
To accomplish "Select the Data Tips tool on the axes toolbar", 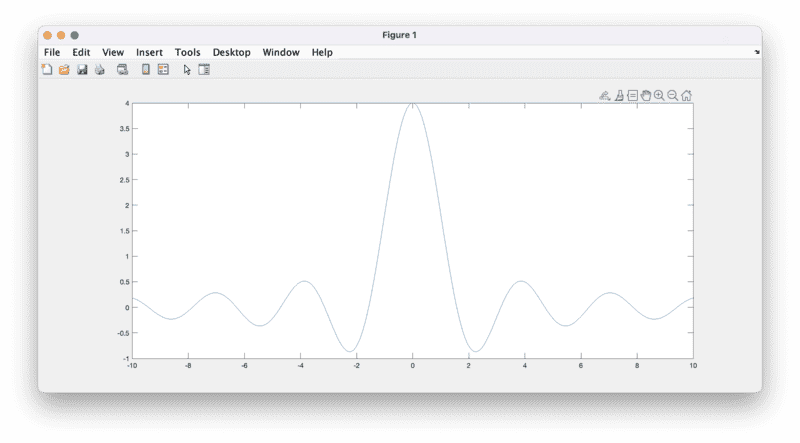I will click(633, 95).
